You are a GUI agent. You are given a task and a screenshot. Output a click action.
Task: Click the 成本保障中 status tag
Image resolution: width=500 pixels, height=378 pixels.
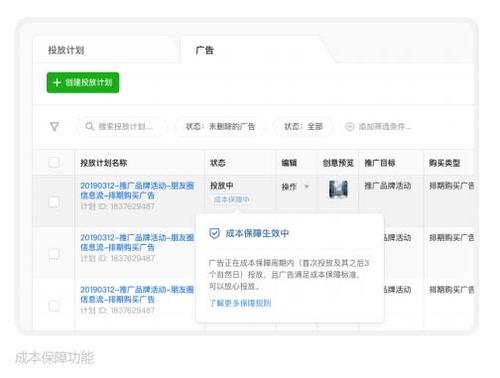(231, 199)
